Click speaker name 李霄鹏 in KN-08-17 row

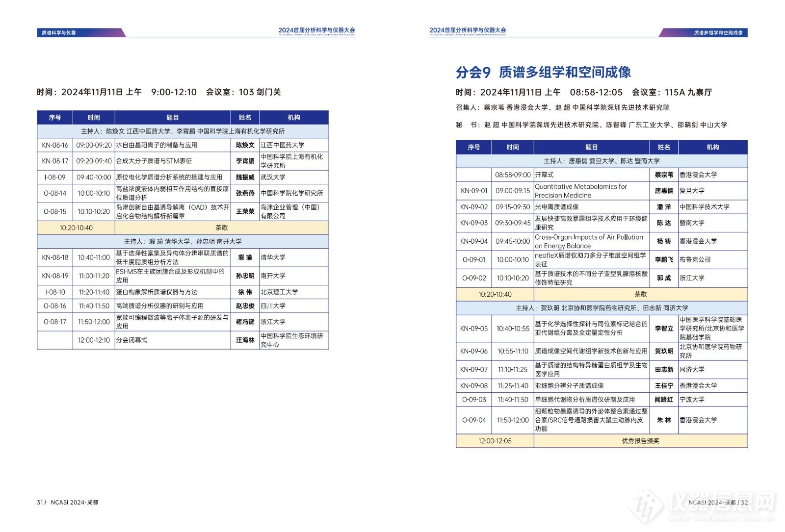pos(245,161)
